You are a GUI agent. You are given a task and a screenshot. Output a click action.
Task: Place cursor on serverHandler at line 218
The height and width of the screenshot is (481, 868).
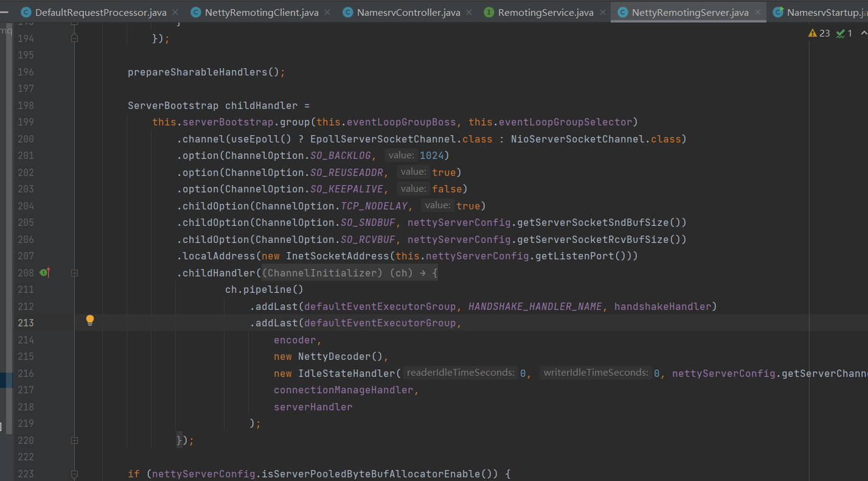[x=313, y=407]
